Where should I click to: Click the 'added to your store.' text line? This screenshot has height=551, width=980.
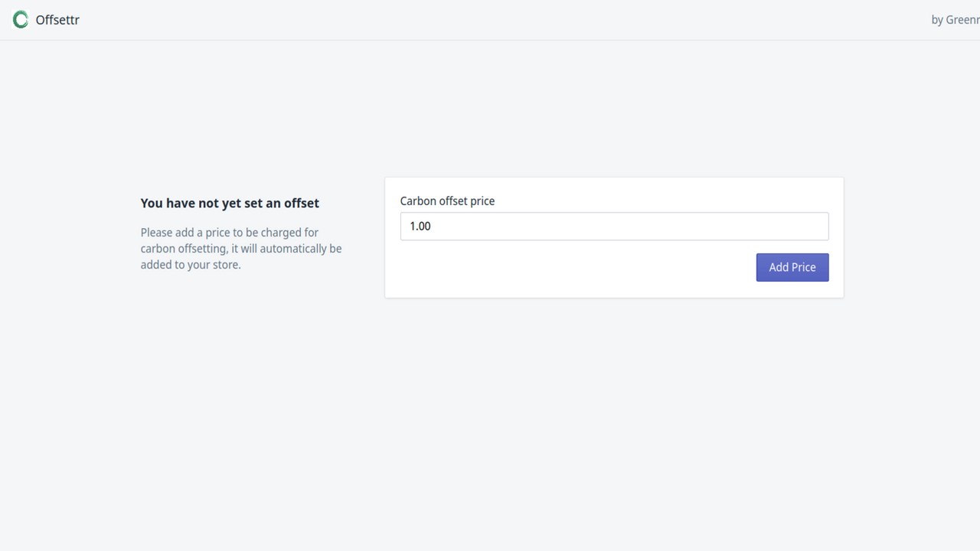coord(191,265)
